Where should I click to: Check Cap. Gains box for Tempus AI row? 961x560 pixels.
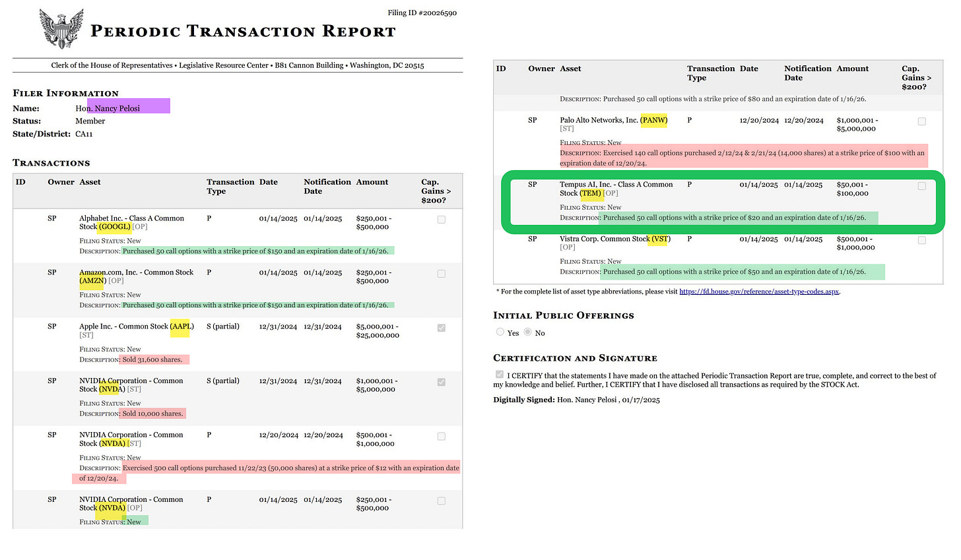coord(922,186)
